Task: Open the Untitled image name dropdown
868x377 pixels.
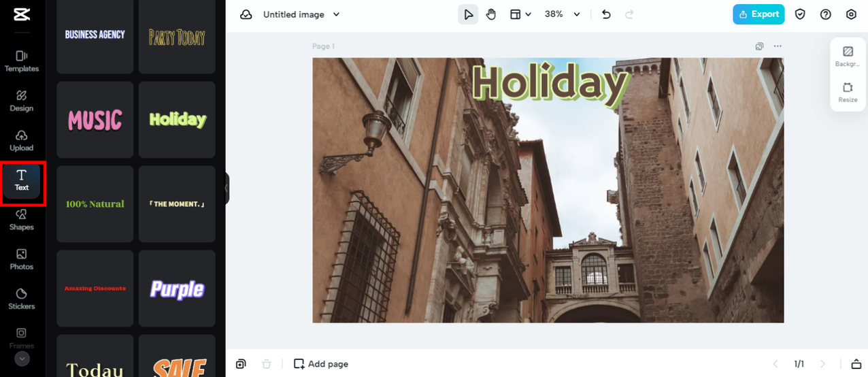Action: 301,14
